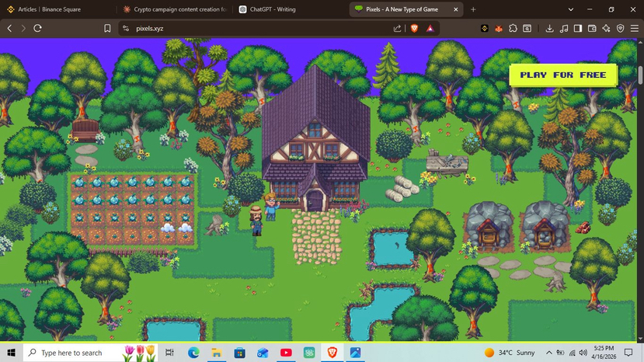
Task: Go forward with the browser arrow
Action: tap(23, 28)
